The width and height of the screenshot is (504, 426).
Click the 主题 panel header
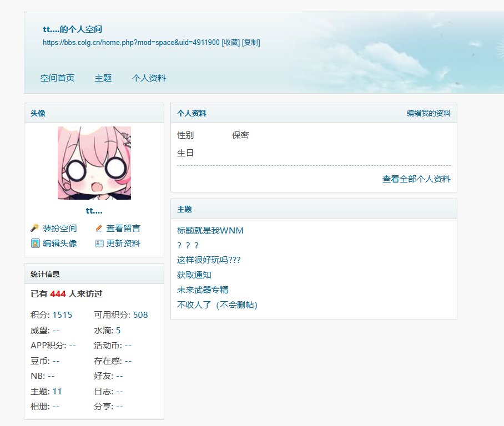[314, 209]
